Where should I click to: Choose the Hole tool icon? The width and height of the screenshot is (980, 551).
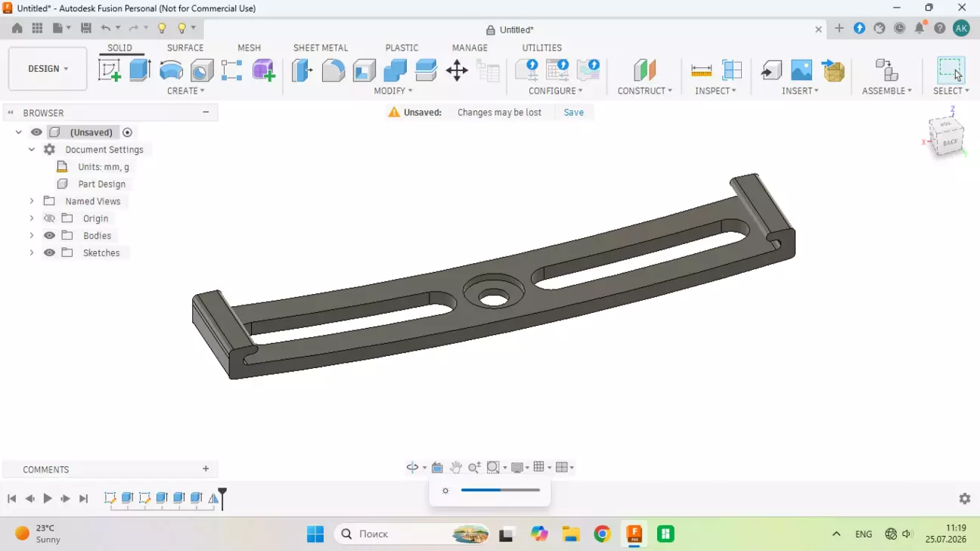(202, 70)
